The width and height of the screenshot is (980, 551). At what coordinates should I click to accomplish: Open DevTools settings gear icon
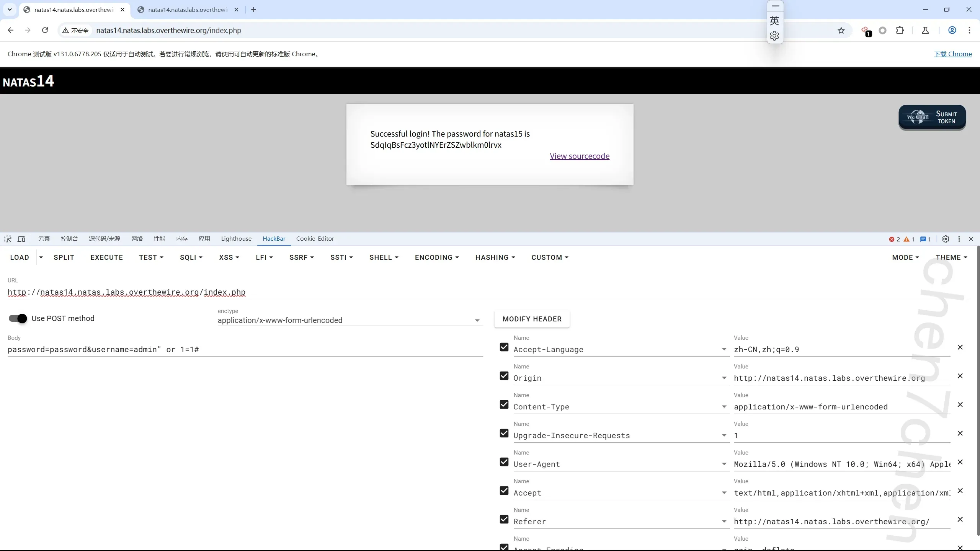tap(946, 239)
